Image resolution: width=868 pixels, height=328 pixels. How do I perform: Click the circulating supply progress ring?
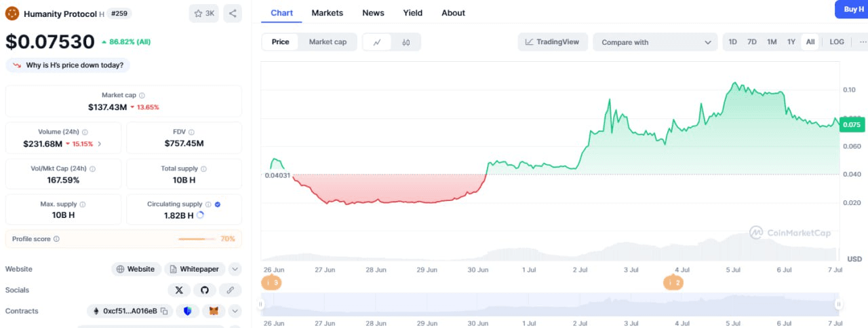click(x=200, y=215)
